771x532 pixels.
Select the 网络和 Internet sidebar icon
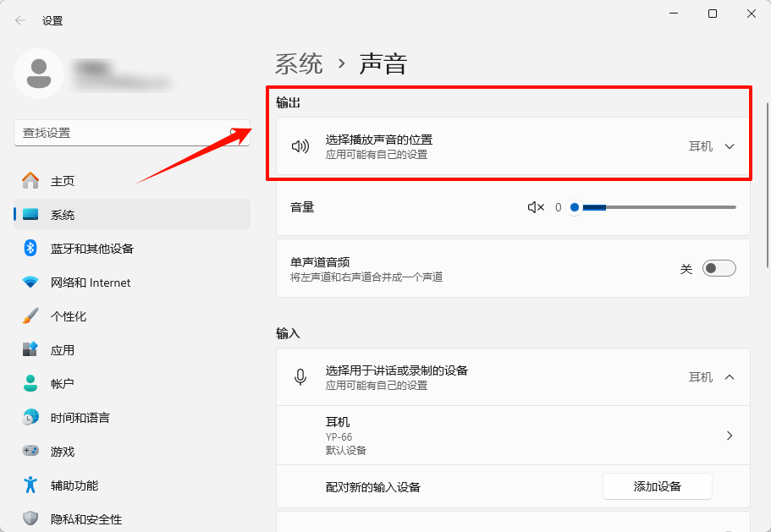32,282
